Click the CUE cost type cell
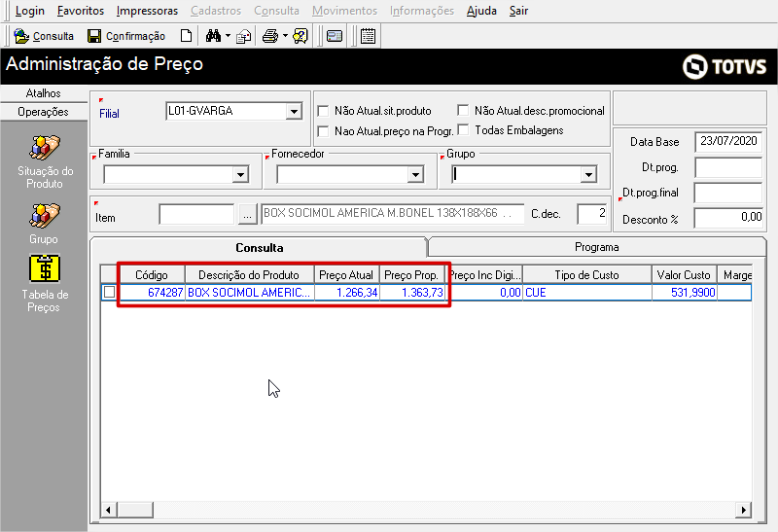This screenshot has height=532, width=778. (x=586, y=293)
